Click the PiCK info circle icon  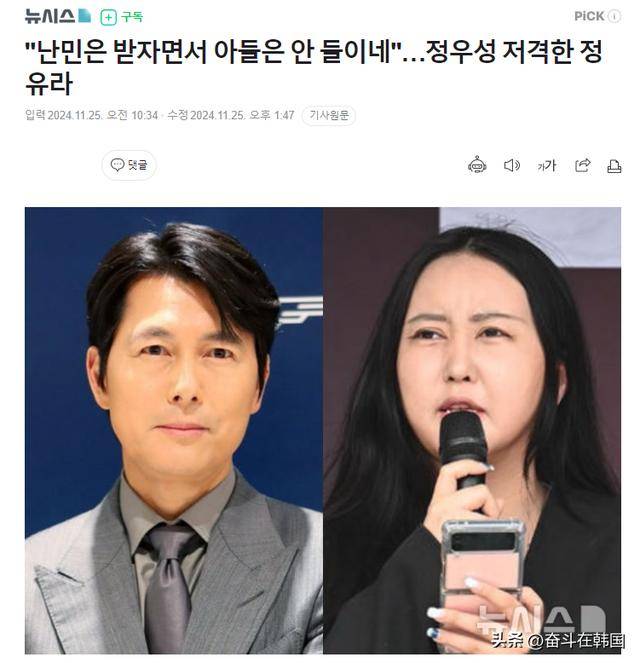[614, 16]
